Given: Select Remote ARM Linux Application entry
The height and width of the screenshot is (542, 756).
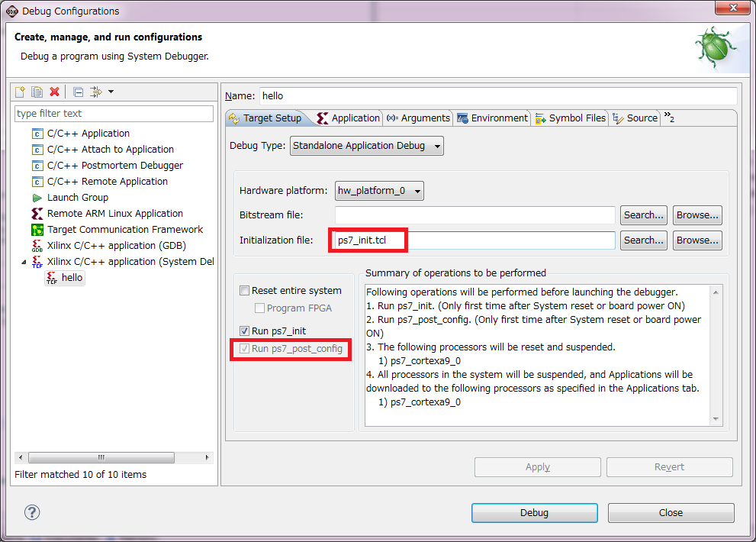Looking at the screenshot, I should click(114, 213).
